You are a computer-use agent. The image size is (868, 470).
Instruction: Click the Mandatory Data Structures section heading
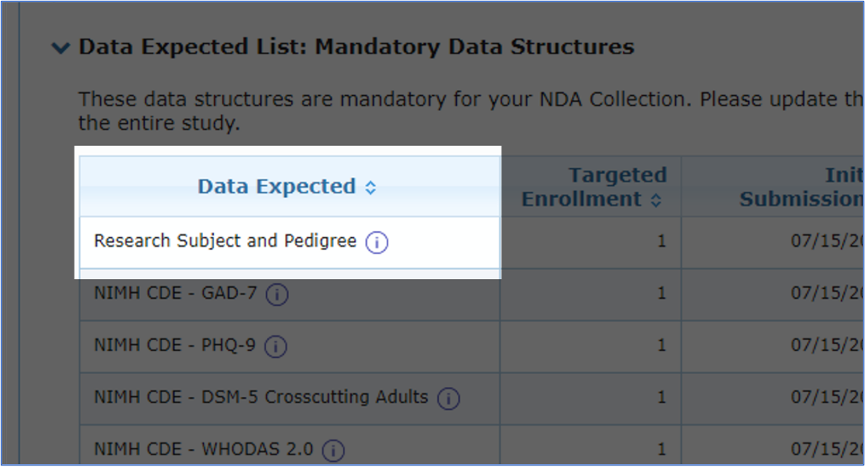(356, 47)
